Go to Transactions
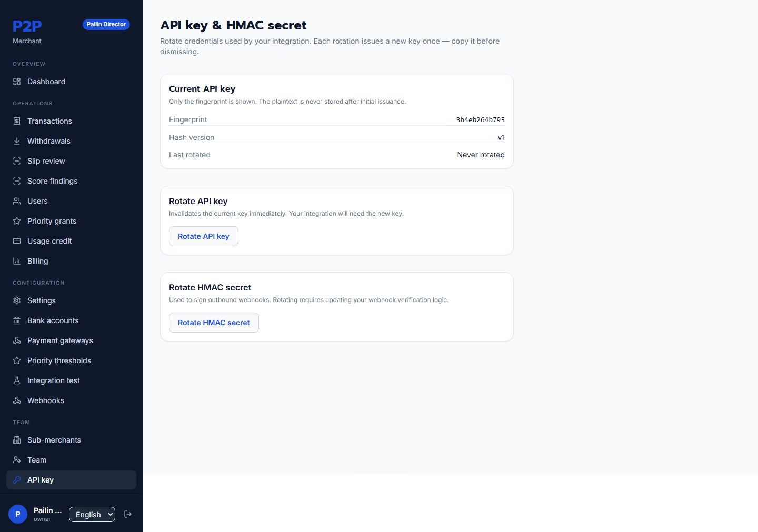Viewport: 758px width, 532px height. (71, 121)
